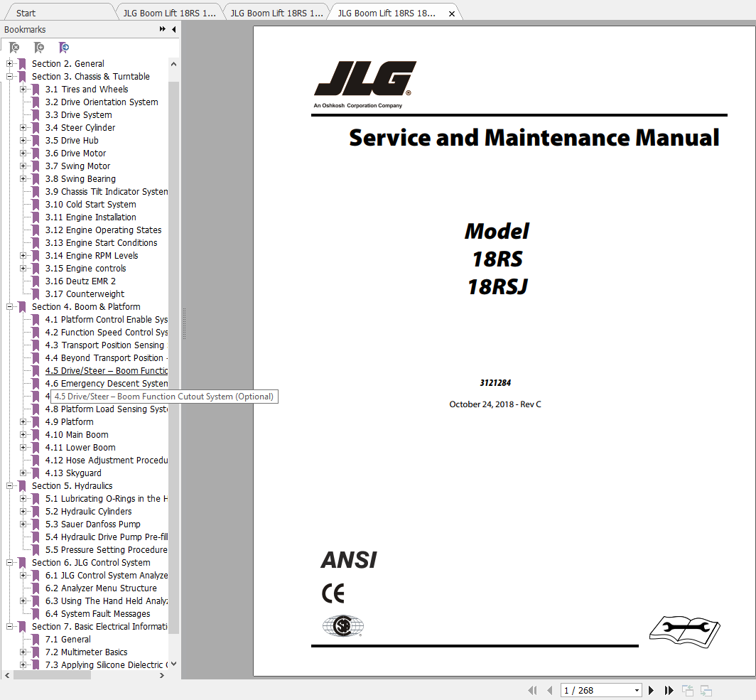This screenshot has height=700, width=756.
Task: Click the bookmarks horizontal scrollbar right arrow
Action: point(162,675)
